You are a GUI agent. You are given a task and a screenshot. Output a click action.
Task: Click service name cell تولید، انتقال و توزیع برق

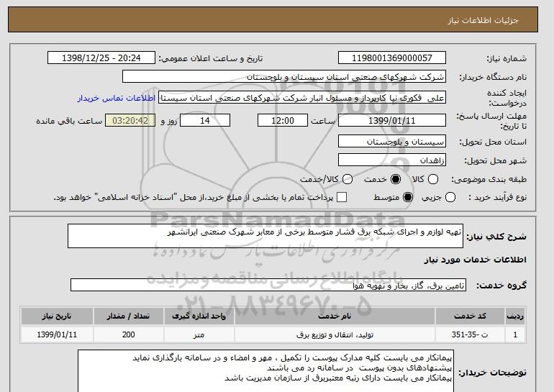coord(335,334)
